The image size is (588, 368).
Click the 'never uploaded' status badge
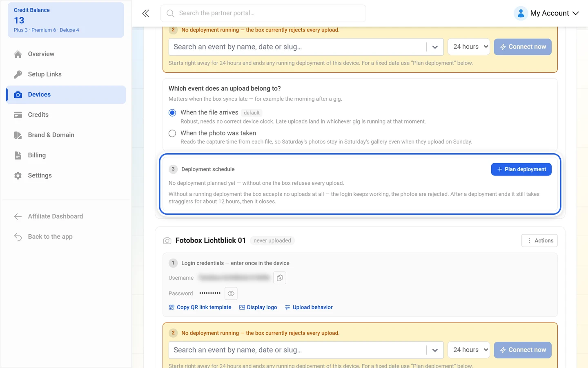(272, 241)
